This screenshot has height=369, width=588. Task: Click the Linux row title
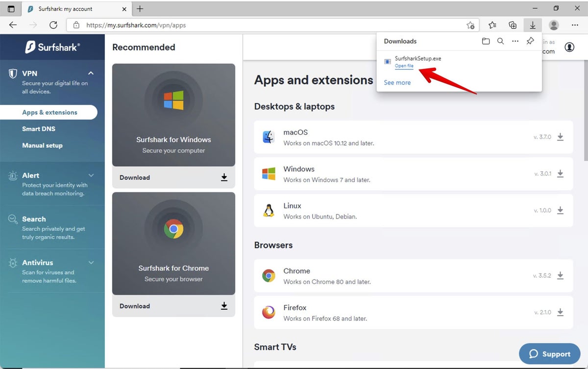click(x=292, y=206)
